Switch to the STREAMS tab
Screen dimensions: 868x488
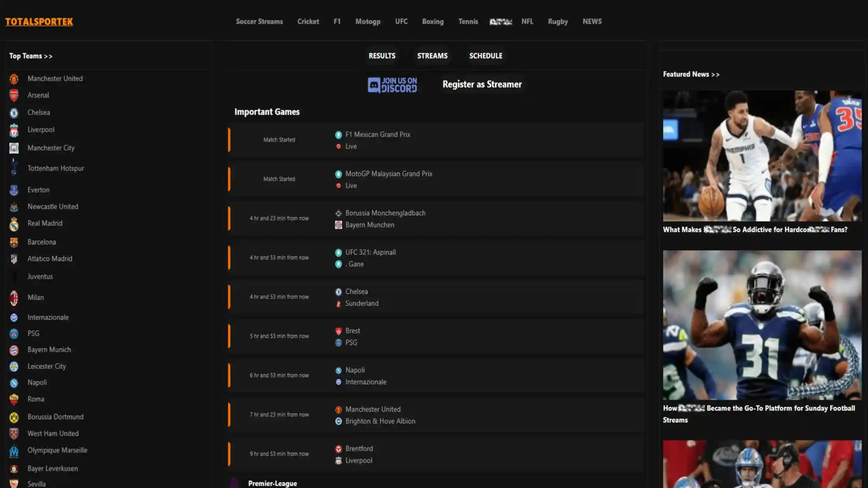(432, 56)
